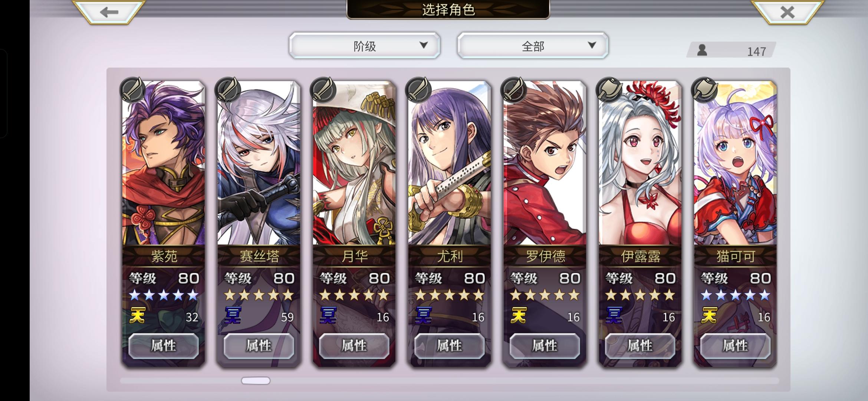Go back using the arrow button
Image resolution: width=868 pixels, height=401 pixels.
click(108, 12)
